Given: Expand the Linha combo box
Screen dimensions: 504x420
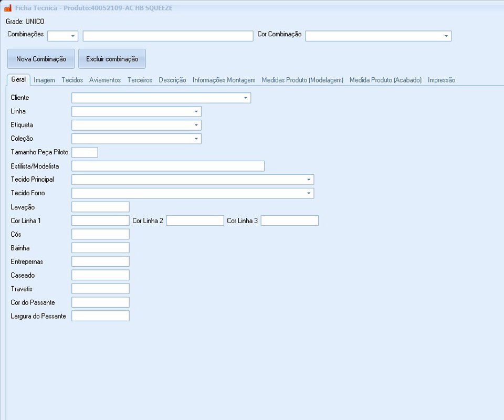Looking at the screenshot, I should [x=196, y=112].
